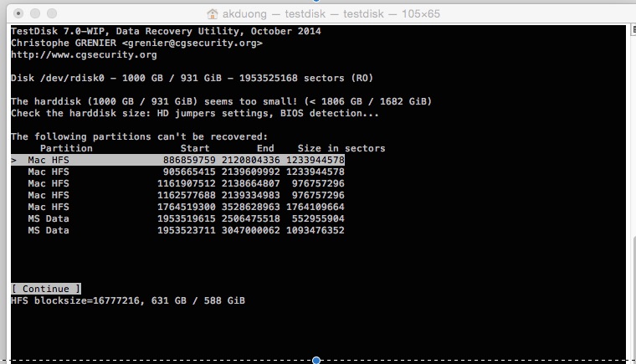
Task: Select Mac HFS partition starting at 886859759
Action: point(177,160)
